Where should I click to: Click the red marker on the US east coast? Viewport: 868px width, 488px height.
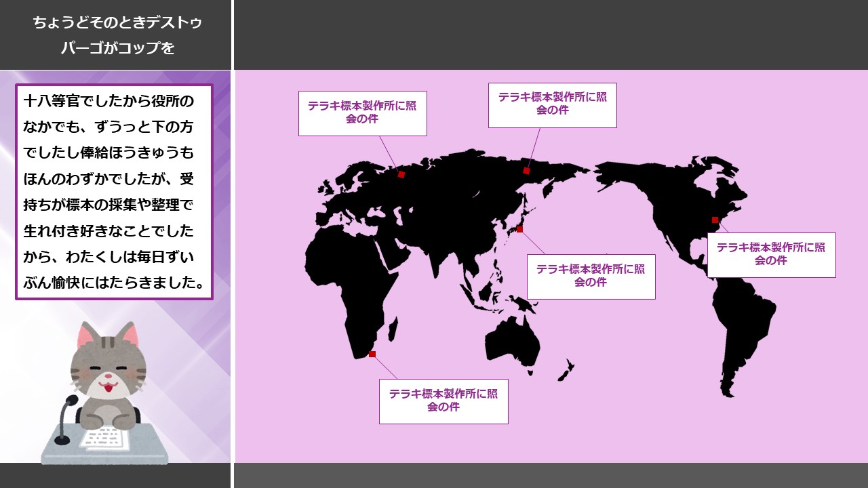715,220
